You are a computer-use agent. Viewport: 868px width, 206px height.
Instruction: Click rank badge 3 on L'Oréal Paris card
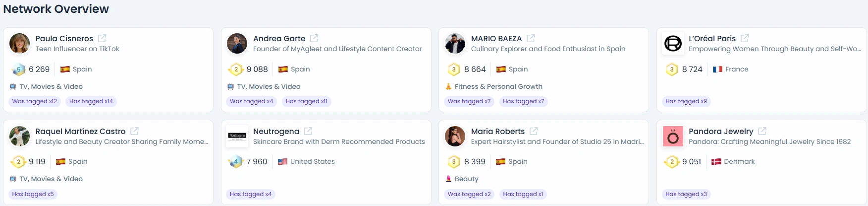coord(672,69)
